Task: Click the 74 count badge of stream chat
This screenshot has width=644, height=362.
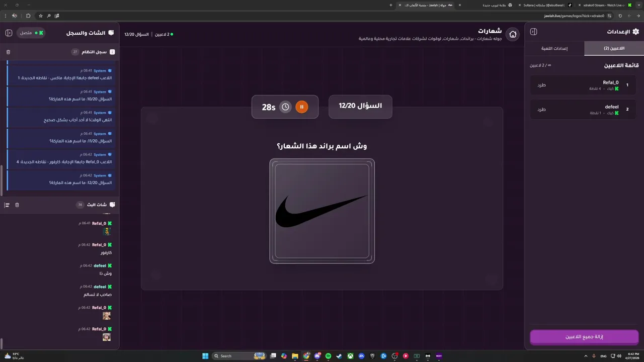Action: click(x=80, y=205)
